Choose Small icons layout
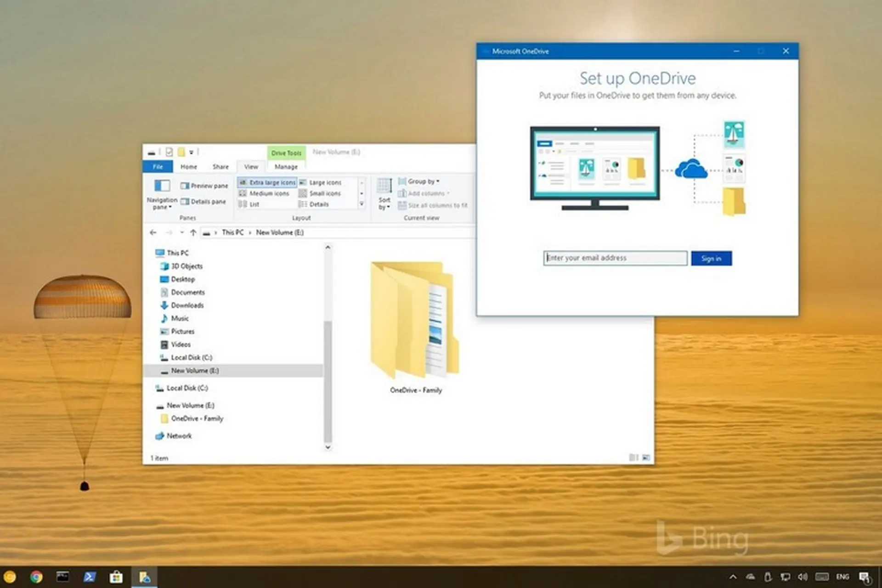This screenshot has height=588, width=882. (x=320, y=193)
